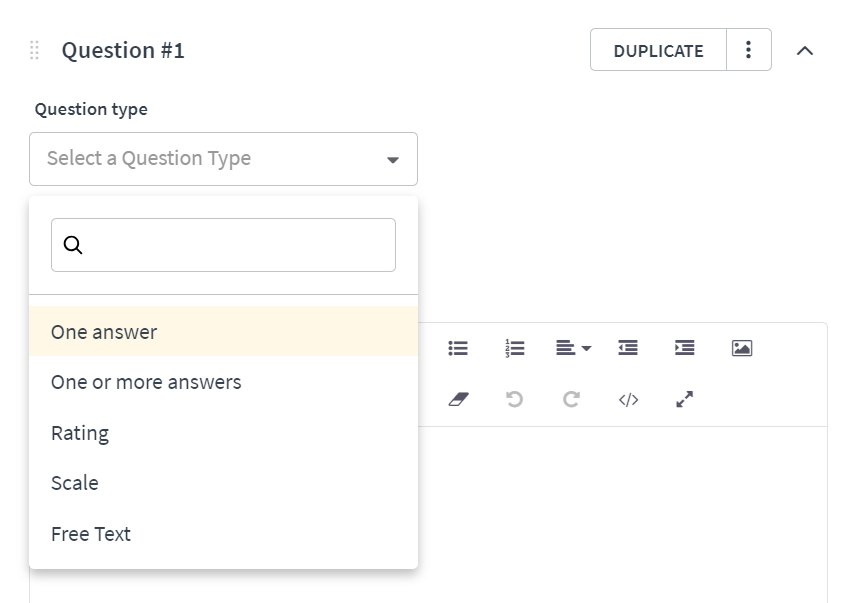Screen dimensions: 854x603
Task: Open the Select a Question Type dropdown
Action: (223, 159)
